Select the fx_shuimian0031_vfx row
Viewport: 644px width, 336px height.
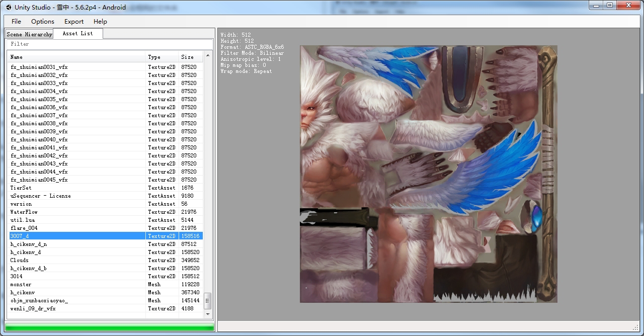pos(106,67)
